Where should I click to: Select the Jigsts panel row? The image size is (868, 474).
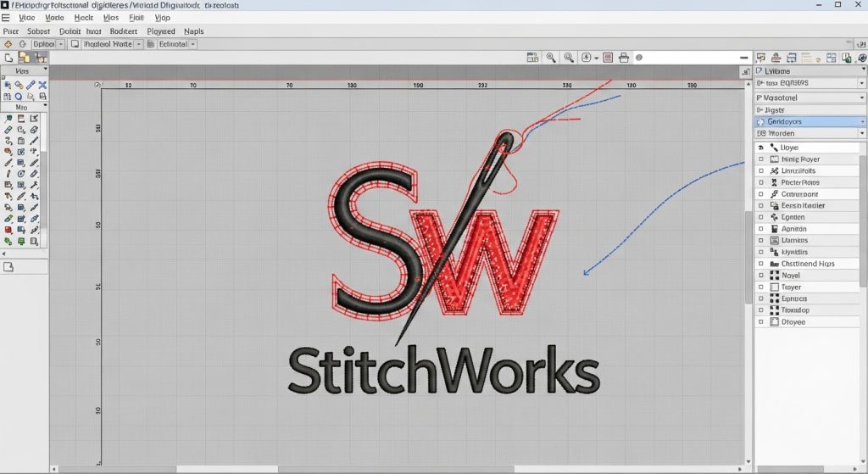click(810, 109)
